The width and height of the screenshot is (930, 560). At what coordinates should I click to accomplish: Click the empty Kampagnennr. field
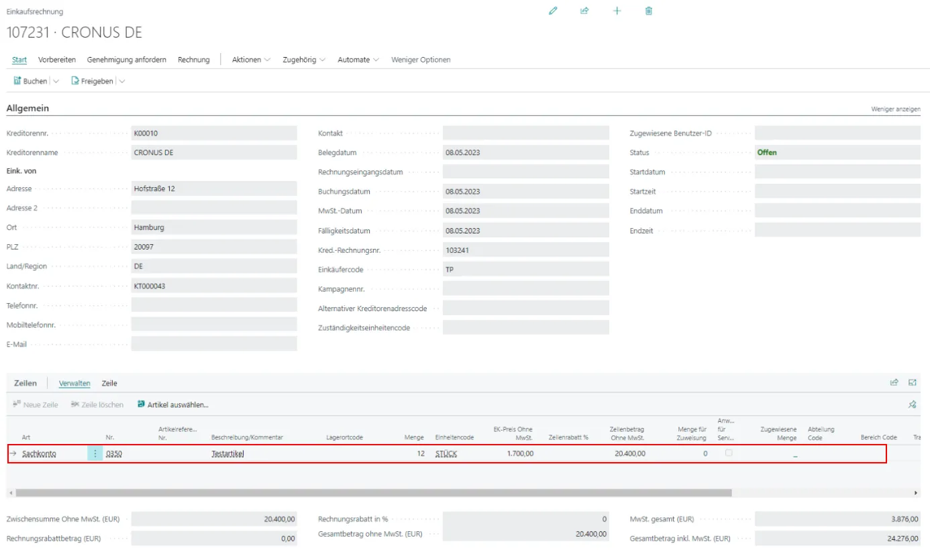(x=526, y=289)
